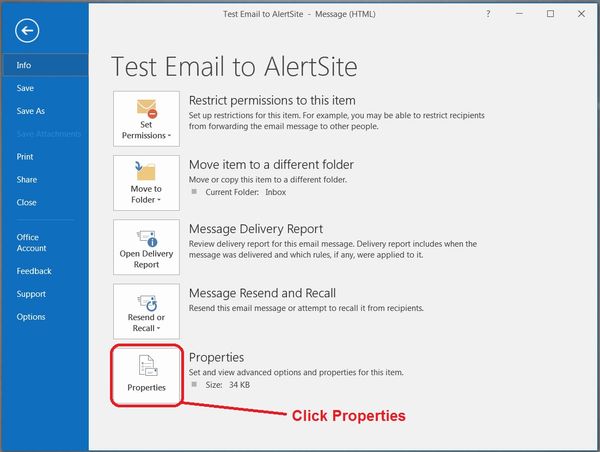Open the Feedback page

coord(45,271)
